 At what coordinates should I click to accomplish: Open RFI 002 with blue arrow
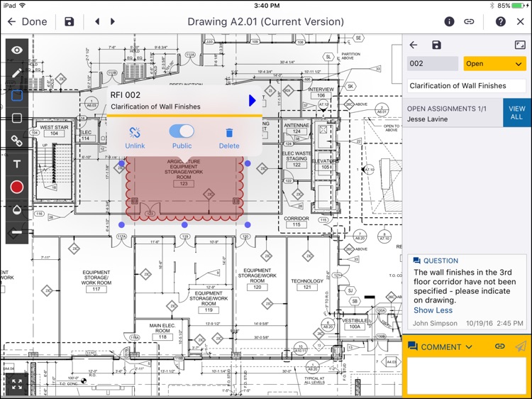pos(252,100)
